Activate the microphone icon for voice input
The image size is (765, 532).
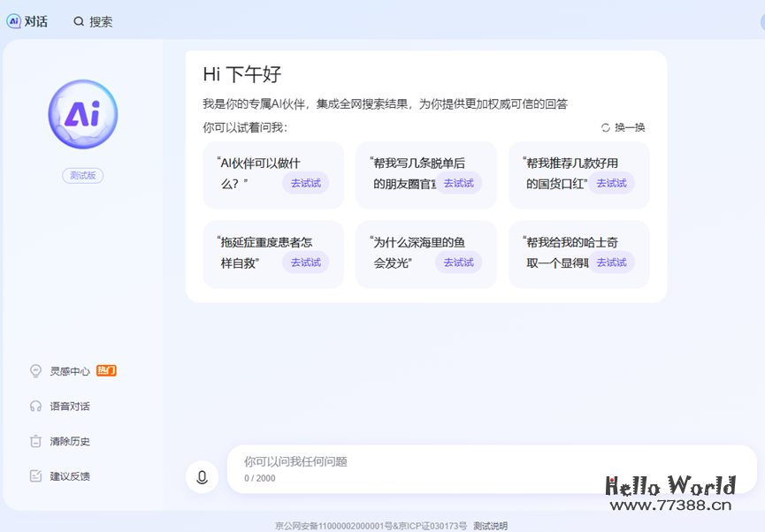pyautogui.click(x=203, y=475)
